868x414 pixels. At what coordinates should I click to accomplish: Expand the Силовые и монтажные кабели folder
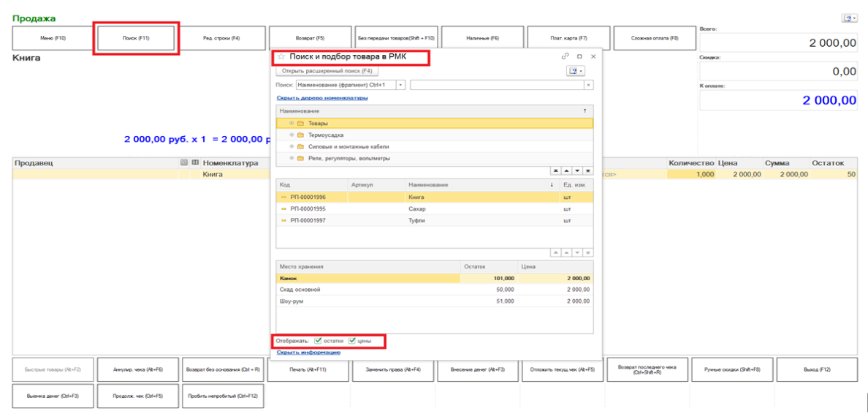click(292, 146)
